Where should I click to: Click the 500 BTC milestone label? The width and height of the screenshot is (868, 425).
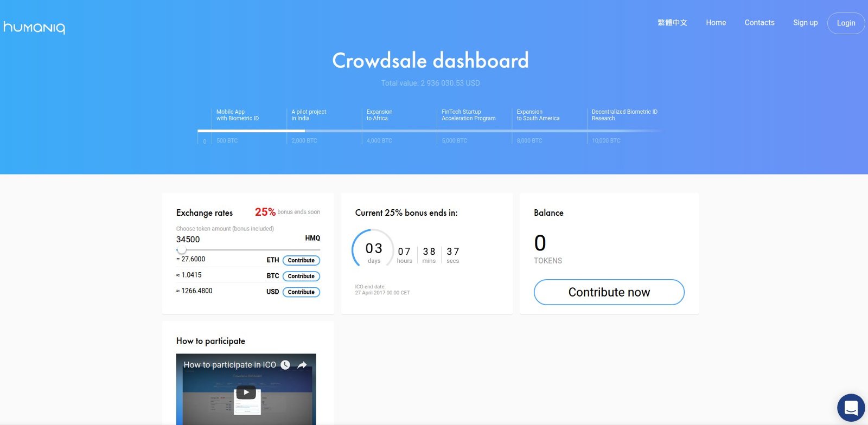227,140
